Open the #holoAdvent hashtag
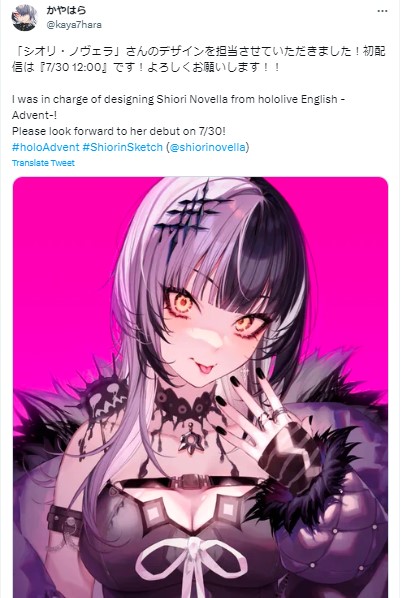The width and height of the screenshot is (413, 598). pyautogui.click(x=46, y=147)
